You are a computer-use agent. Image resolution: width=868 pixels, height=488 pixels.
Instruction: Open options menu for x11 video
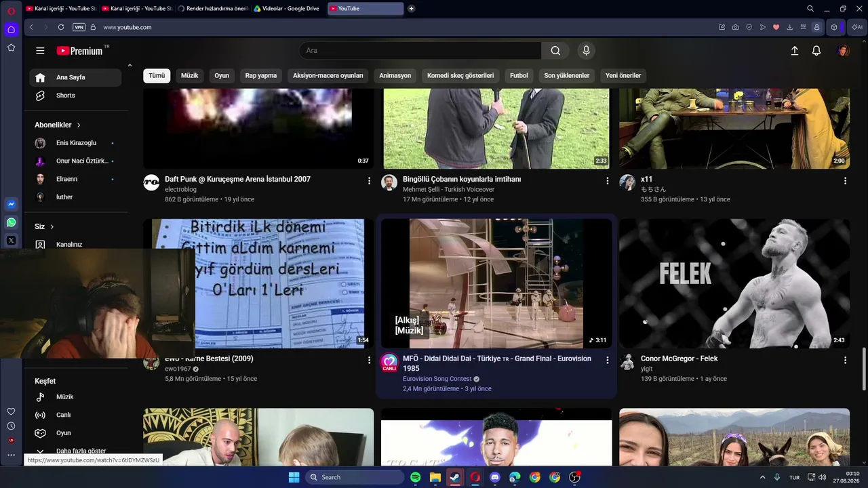point(845,181)
